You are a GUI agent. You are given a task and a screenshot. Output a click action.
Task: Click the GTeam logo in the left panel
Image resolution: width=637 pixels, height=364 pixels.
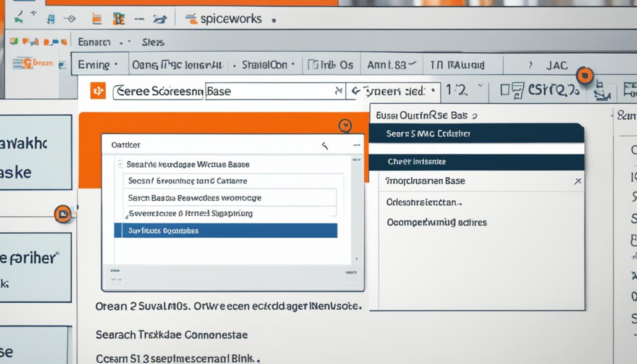pyautogui.click(x=33, y=63)
